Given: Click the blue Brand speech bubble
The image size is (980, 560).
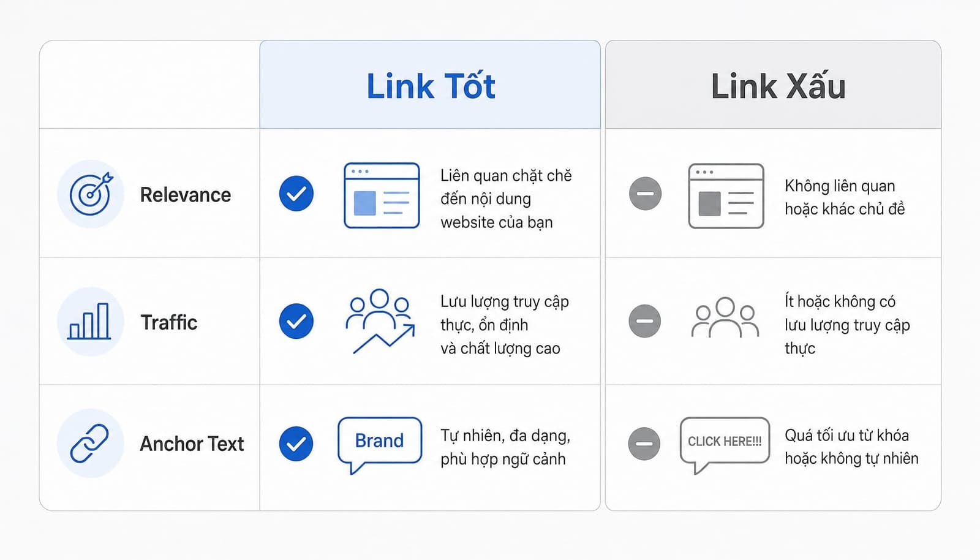Looking at the screenshot, I should [x=380, y=445].
